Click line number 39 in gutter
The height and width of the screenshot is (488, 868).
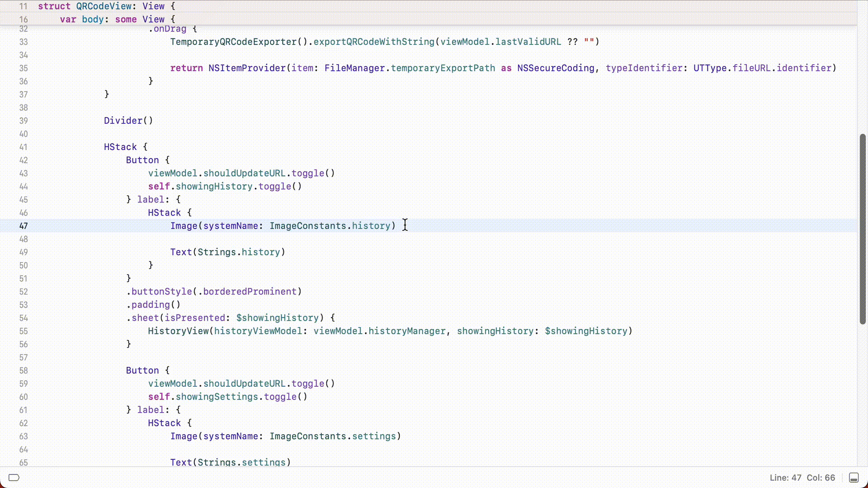(x=24, y=121)
